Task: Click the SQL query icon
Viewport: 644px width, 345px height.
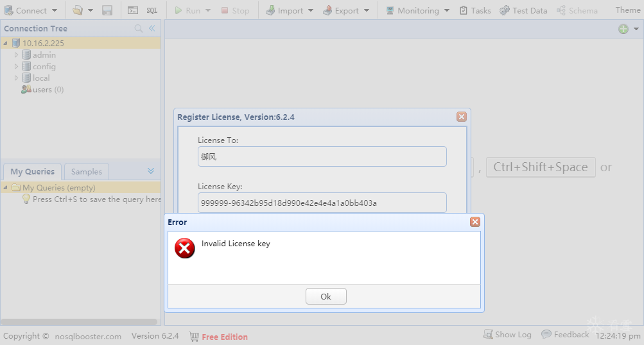Action: pos(152,11)
